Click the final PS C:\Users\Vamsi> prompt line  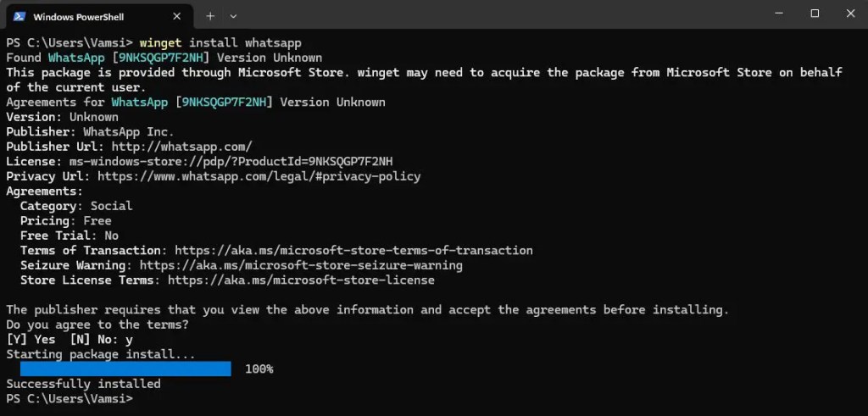pyautogui.click(x=70, y=399)
